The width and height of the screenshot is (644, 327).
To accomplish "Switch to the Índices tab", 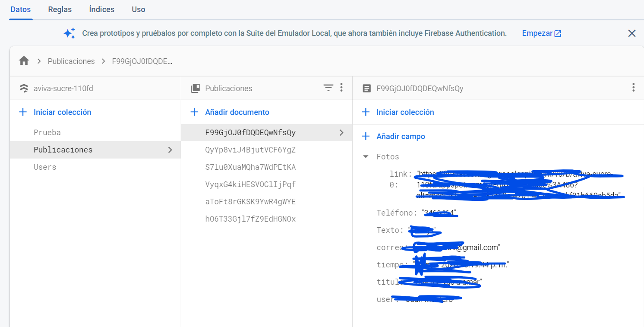I will pyautogui.click(x=101, y=9).
